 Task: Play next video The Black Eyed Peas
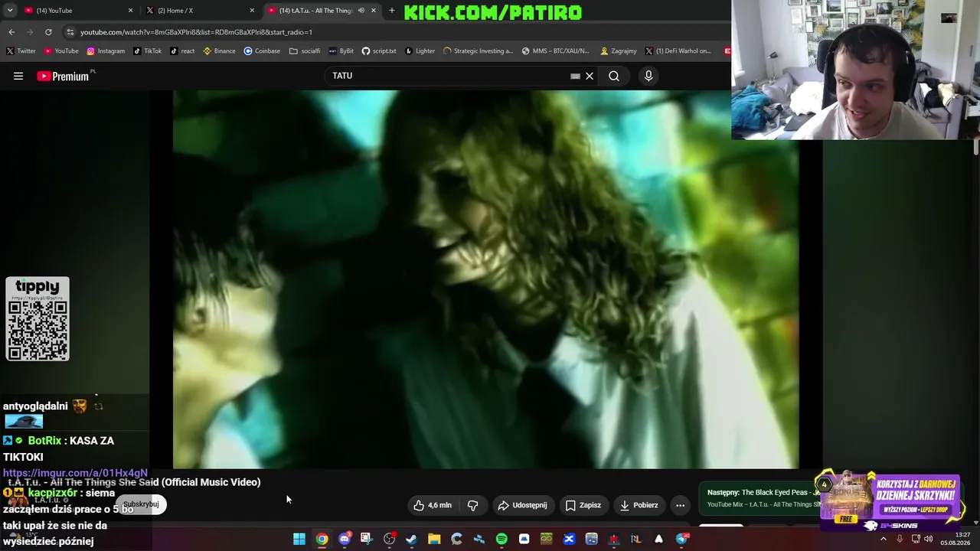(x=762, y=497)
